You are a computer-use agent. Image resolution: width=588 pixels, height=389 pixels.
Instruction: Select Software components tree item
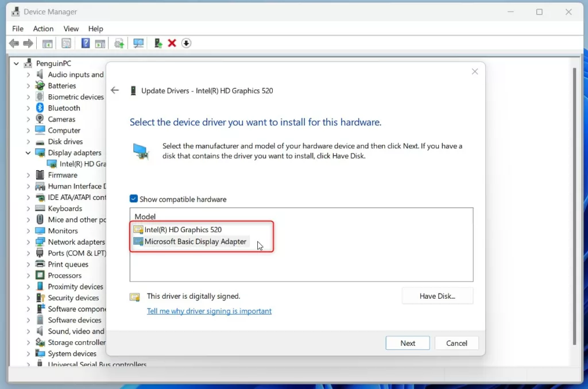pyautogui.click(x=77, y=309)
